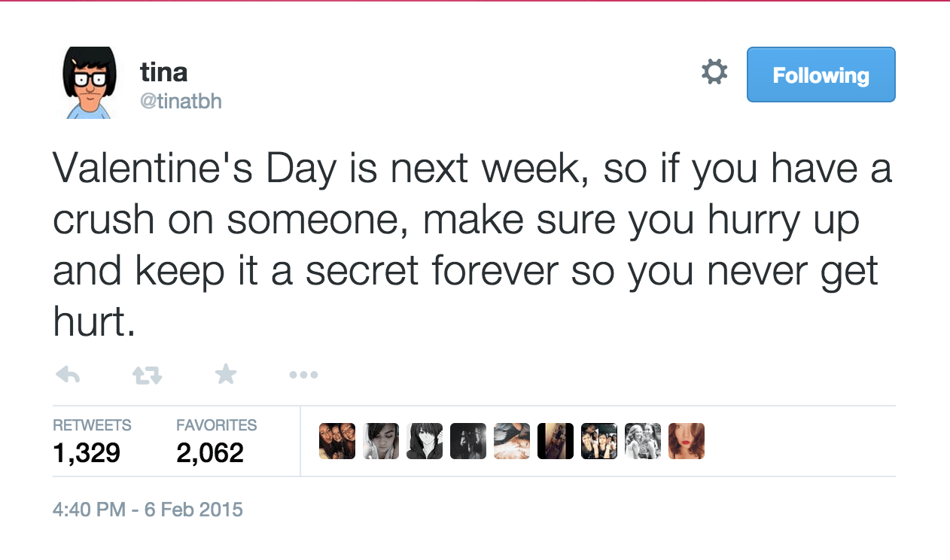The image size is (950, 560).
Task: Open the fourth dark avatar thumbnail
Action: click(x=468, y=441)
